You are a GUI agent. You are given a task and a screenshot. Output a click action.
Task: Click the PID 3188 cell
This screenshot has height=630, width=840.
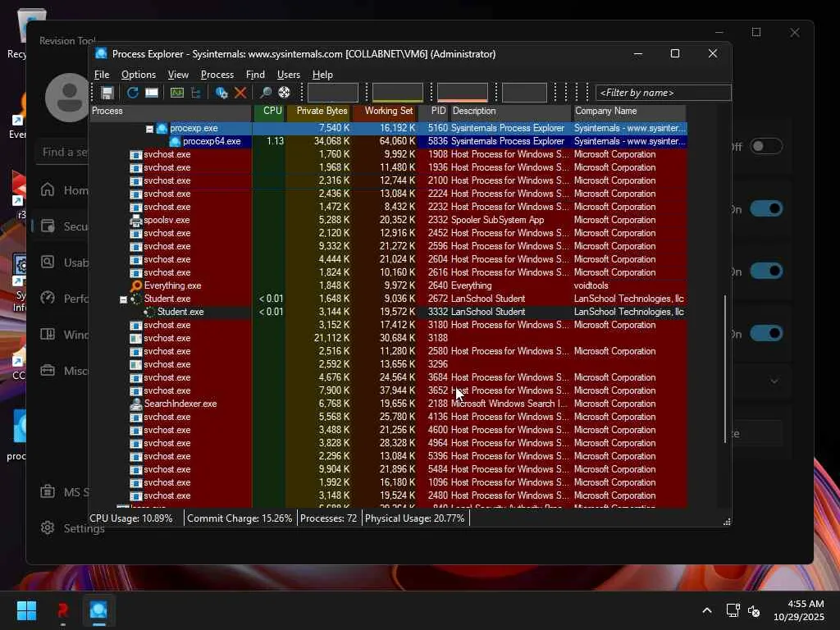pyautogui.click(x=438, y=338)
